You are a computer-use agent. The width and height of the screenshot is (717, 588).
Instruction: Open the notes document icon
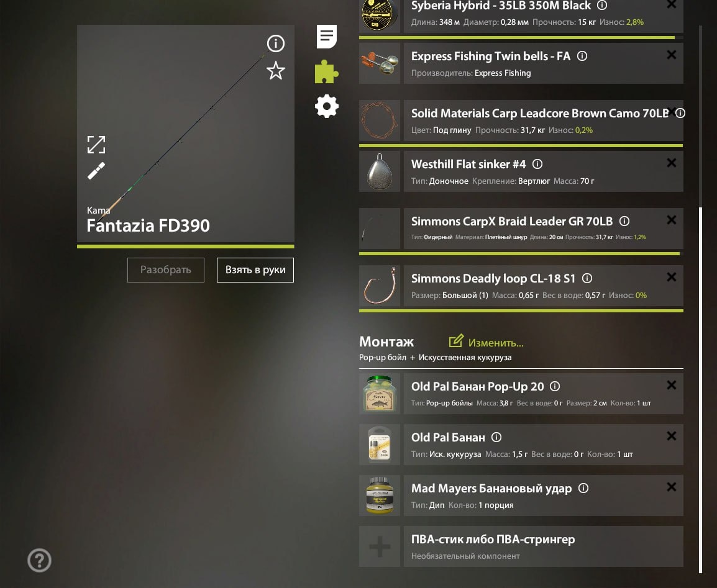coord(326,37)
